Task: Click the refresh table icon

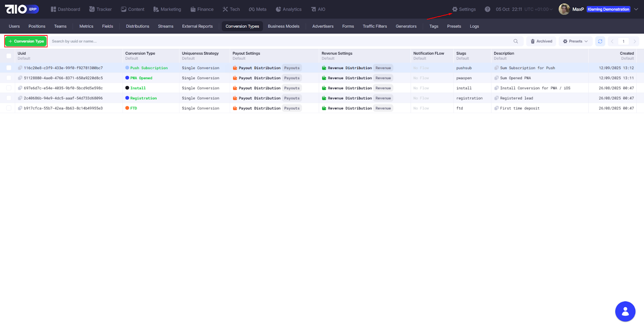Action: pos(600,41)
